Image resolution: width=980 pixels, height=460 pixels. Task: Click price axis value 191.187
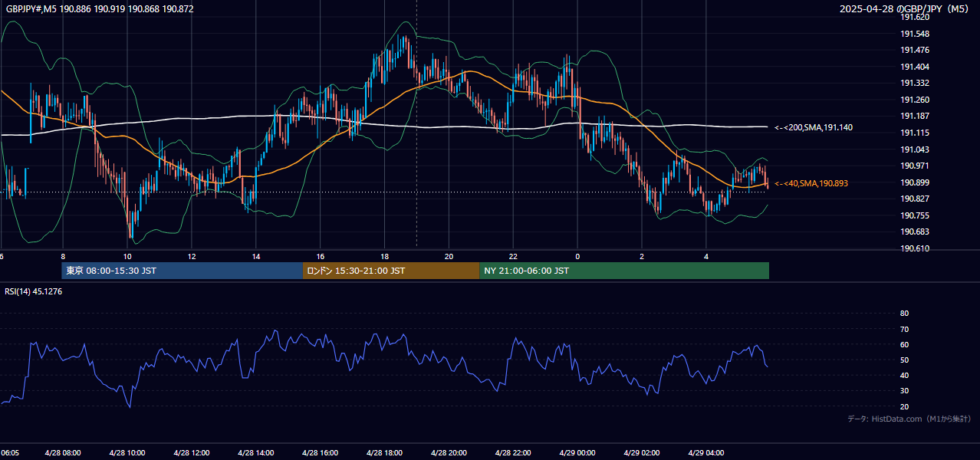[x=915, y=117]
